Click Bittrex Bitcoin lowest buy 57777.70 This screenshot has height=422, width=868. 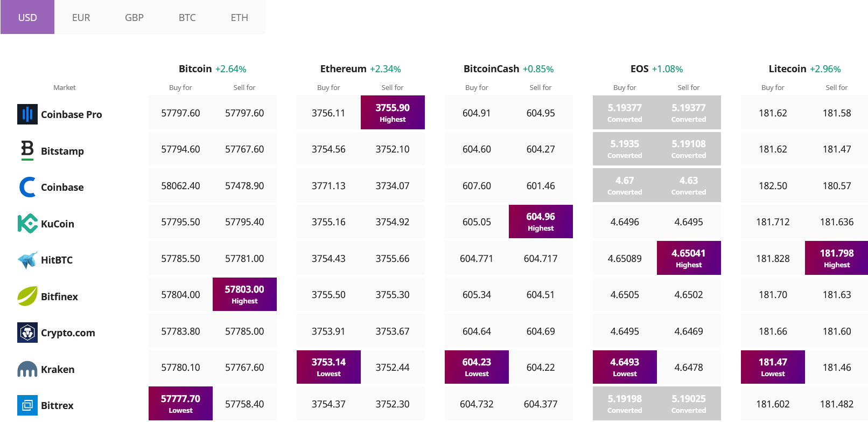(180, 404)
